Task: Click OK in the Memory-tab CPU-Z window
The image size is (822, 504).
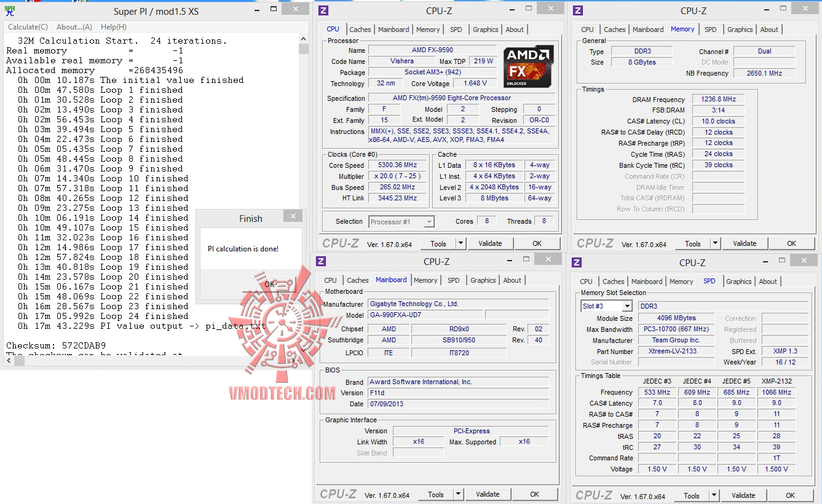Action: (x=792, y=243)
